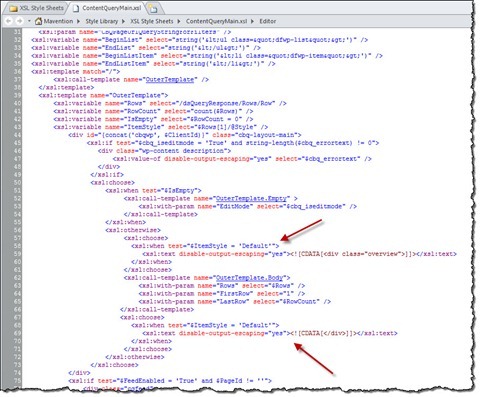The image size is (480, 397).
Task: Click line number 39 in the gutter
Action: (x=17, y=95)
